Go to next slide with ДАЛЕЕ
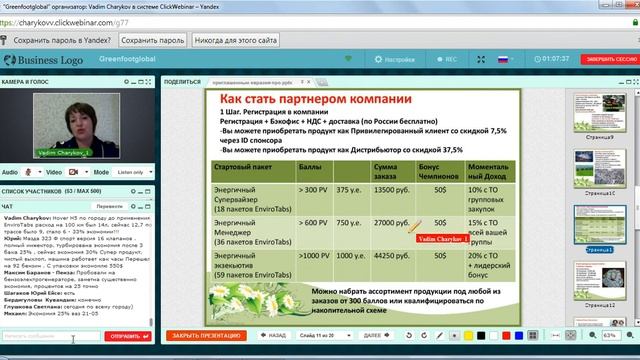The height and width of the screenshot is (360, 640). pyautogui.click(x=376, y=336)
